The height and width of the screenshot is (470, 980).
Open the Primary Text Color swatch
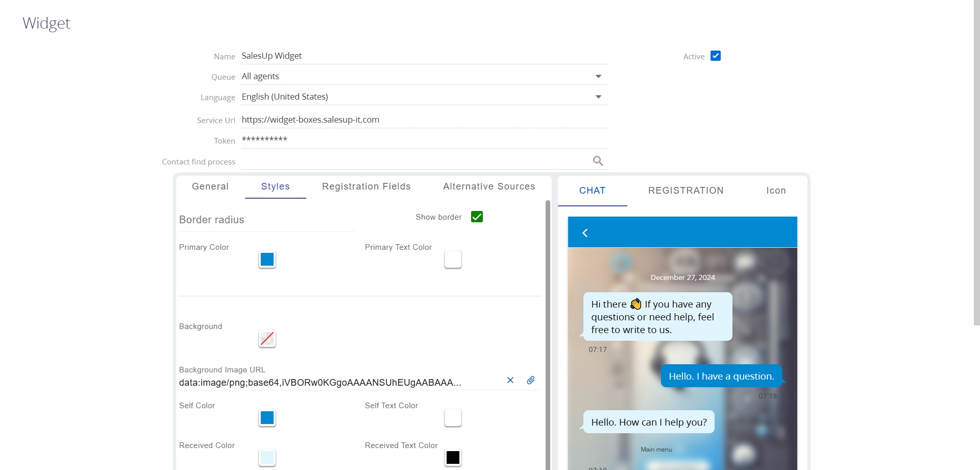click(x=453, y=260)
